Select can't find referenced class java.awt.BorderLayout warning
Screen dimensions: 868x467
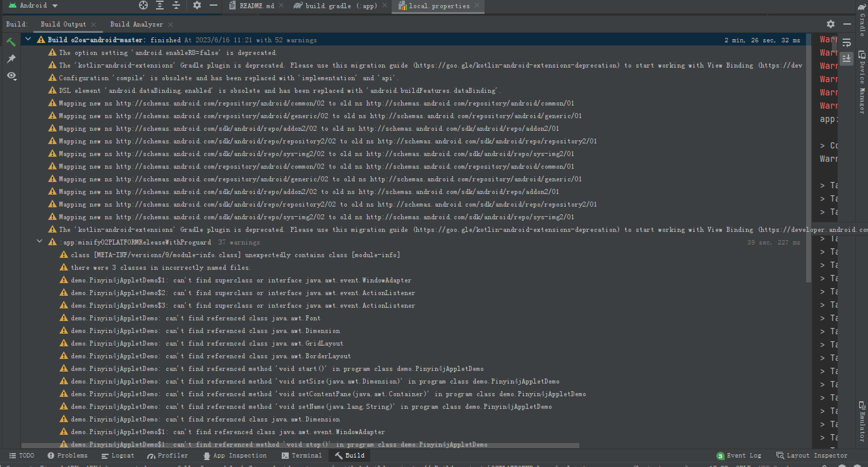205,356
